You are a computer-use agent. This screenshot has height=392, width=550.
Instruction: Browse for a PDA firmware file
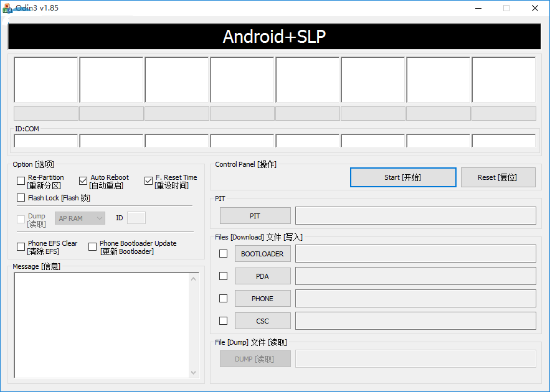262,276
